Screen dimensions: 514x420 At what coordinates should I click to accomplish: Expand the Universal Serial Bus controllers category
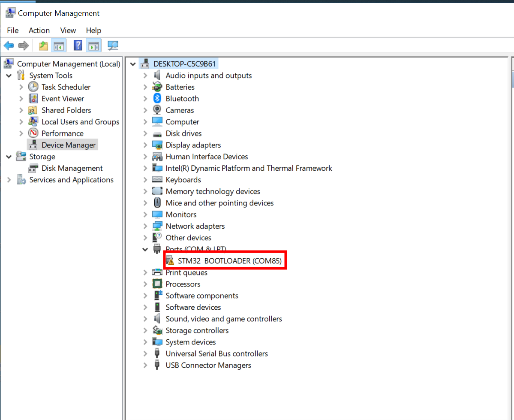[x=145, y=354]
